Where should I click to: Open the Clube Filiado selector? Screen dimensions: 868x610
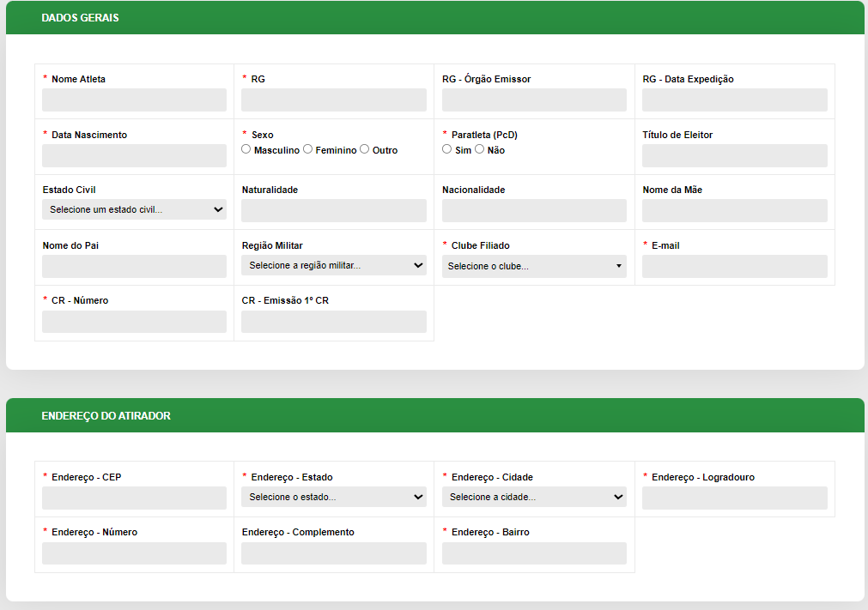534,266
